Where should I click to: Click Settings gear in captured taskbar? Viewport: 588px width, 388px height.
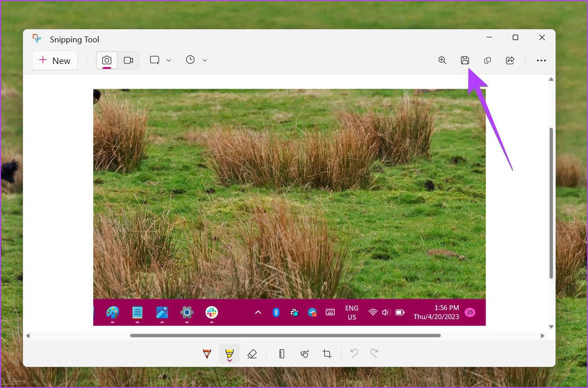coord(187,312)
